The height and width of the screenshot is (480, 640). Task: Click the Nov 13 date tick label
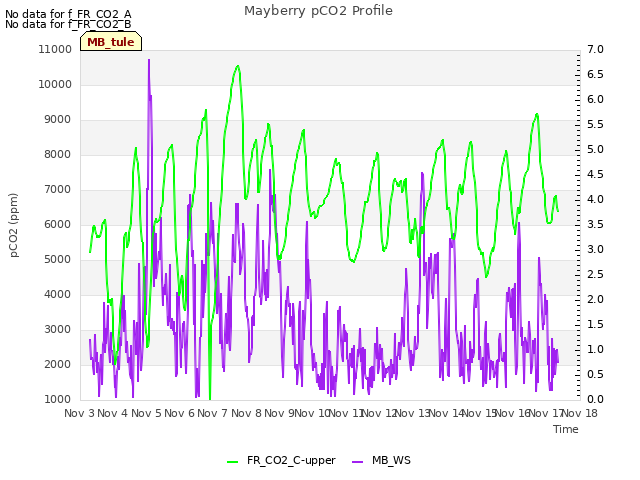(413, 413)
